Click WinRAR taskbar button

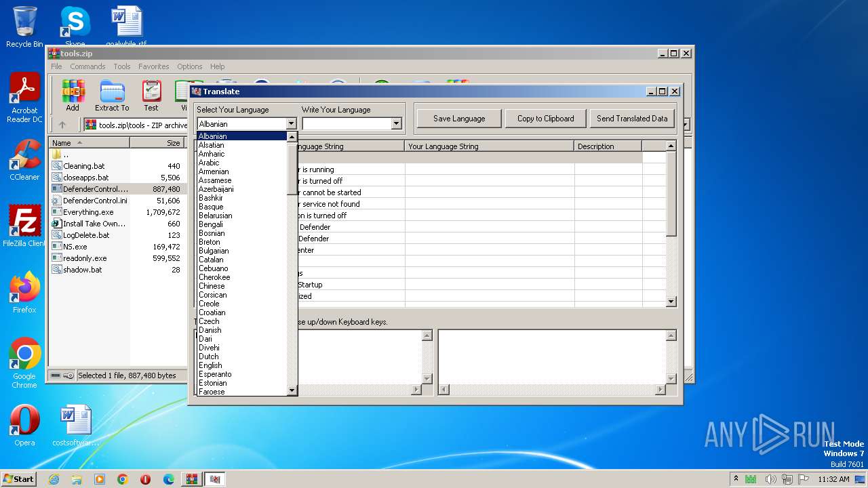(x=192, y=479)
